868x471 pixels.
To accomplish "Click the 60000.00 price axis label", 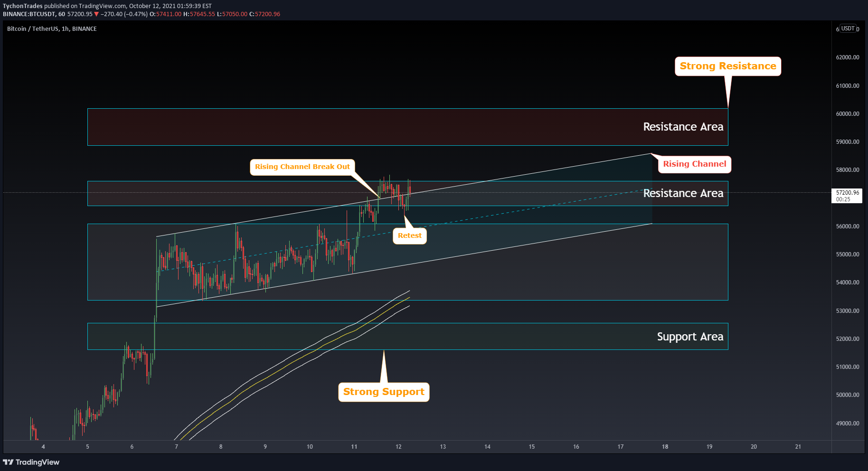I will 848,114.
